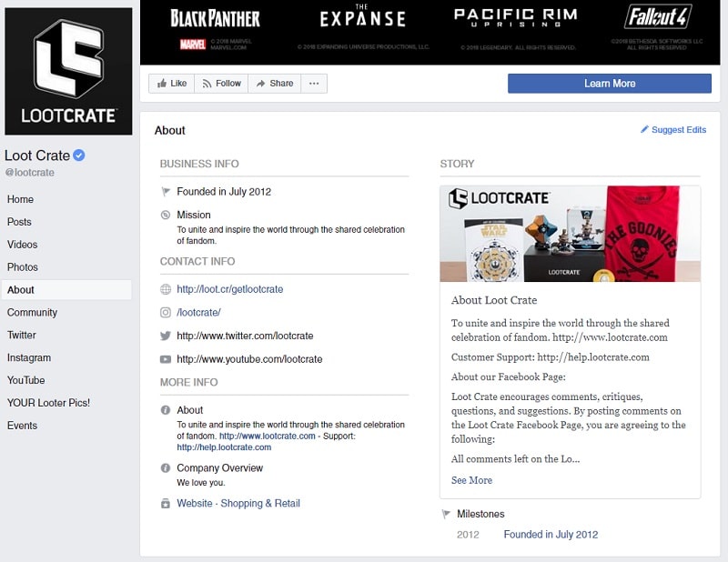
Task: Click the blue verified badge next to Loot Crate
Action: (79, 155)
